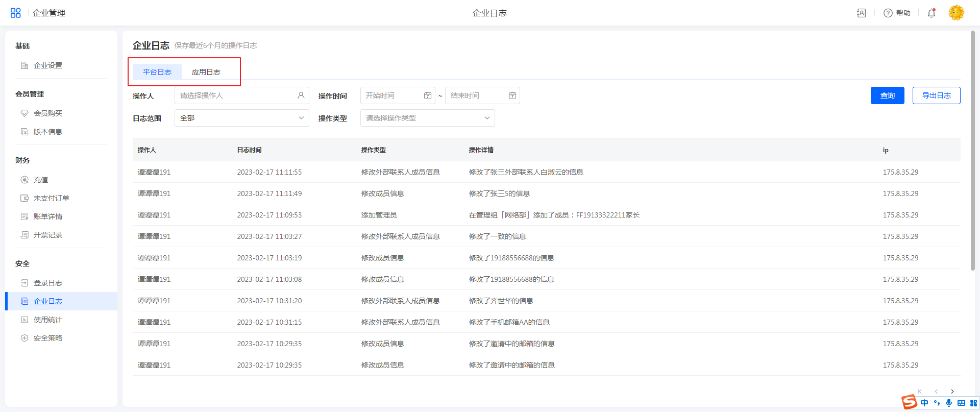Image resolution: width=980 pixels, height=412 pixels.
Task: Open the operator selection field
Action: click(235, 95)
